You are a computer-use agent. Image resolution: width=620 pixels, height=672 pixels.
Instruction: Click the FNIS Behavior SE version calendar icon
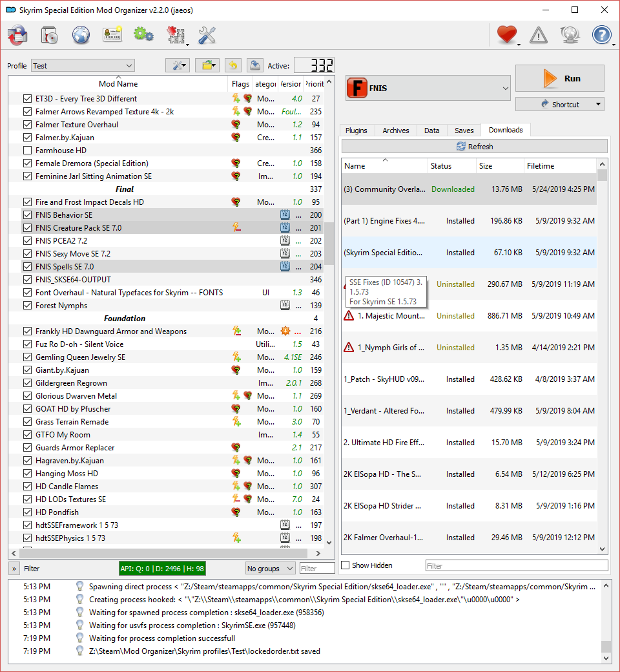click(x=285, y=215)
